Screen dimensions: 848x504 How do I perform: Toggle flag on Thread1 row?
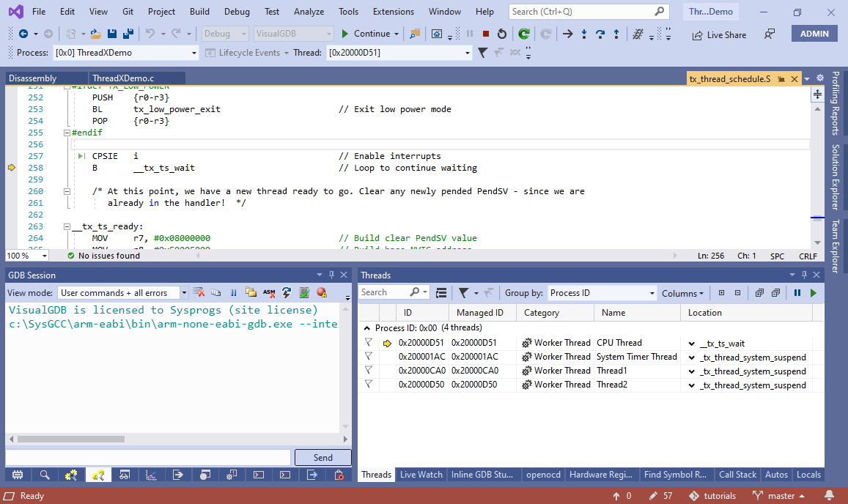(x=368, y=371)
